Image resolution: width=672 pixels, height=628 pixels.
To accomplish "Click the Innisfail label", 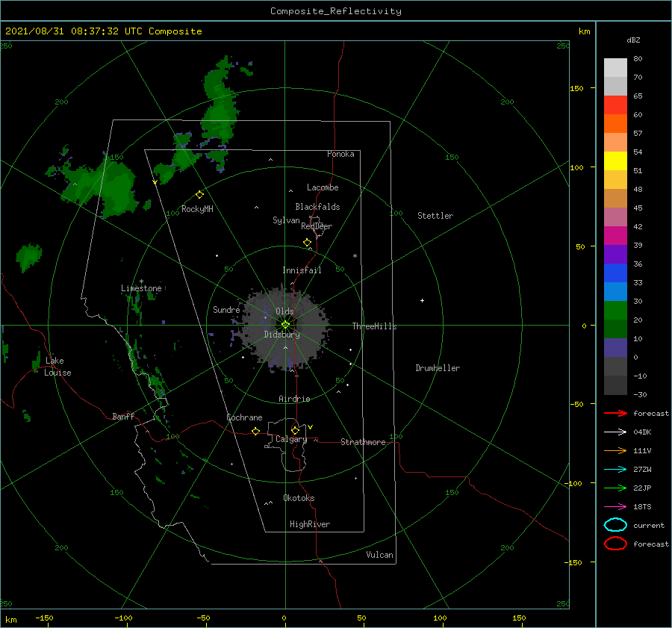I will click(x=302, y=270).
